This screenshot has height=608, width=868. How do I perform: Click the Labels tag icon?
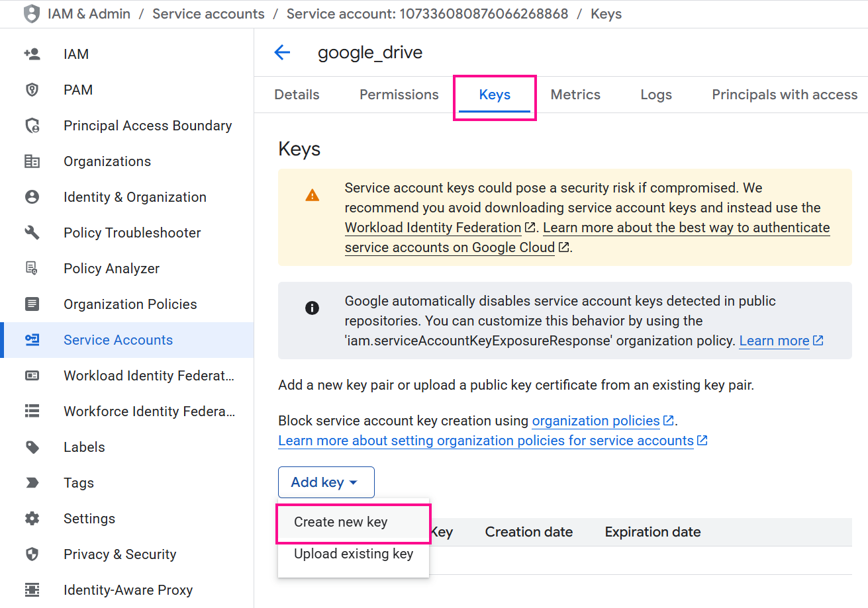[x=32, y=447]
